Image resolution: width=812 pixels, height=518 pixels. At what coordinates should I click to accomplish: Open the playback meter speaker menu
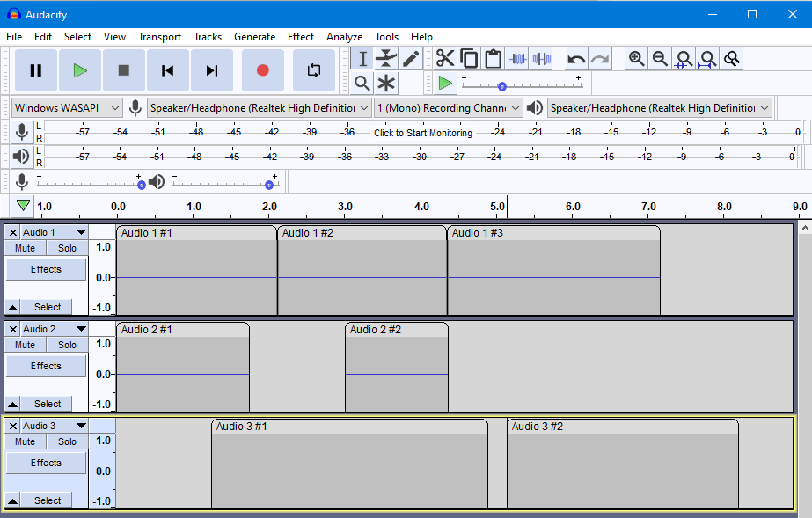coord(22,157)
